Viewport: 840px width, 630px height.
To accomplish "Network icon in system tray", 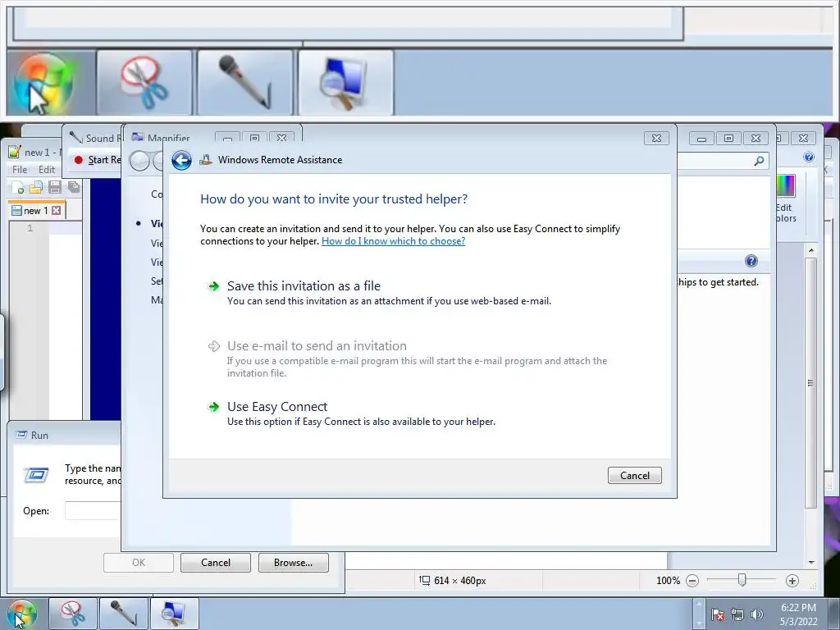I will coord(737,614).
